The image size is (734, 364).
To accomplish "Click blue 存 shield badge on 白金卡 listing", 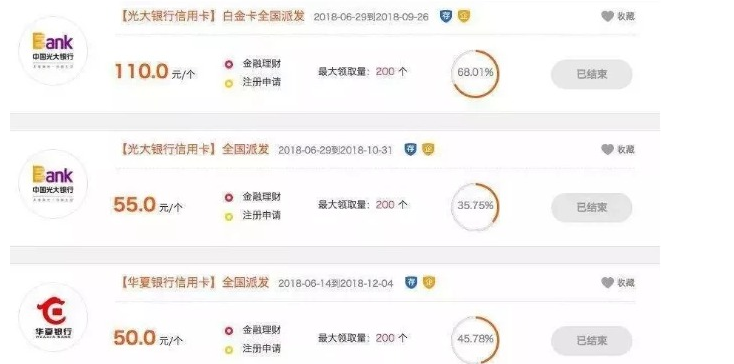I will point(446,16).
